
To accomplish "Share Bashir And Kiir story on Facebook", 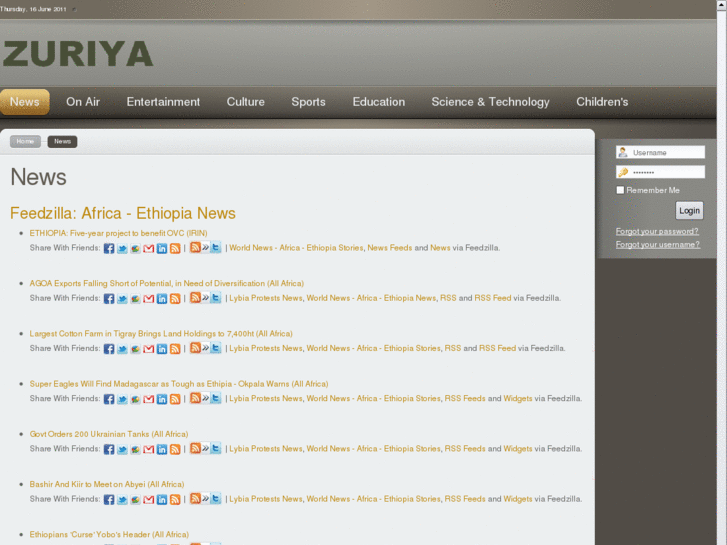I will (109, 499).
